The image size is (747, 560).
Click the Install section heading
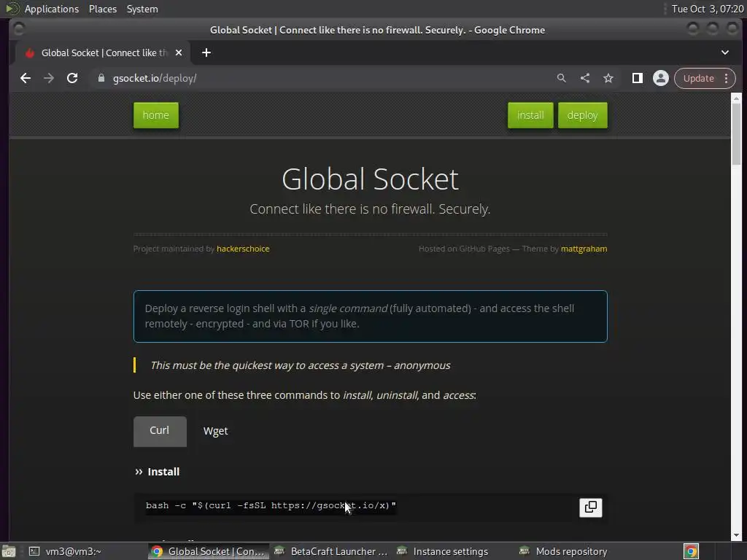163,472
